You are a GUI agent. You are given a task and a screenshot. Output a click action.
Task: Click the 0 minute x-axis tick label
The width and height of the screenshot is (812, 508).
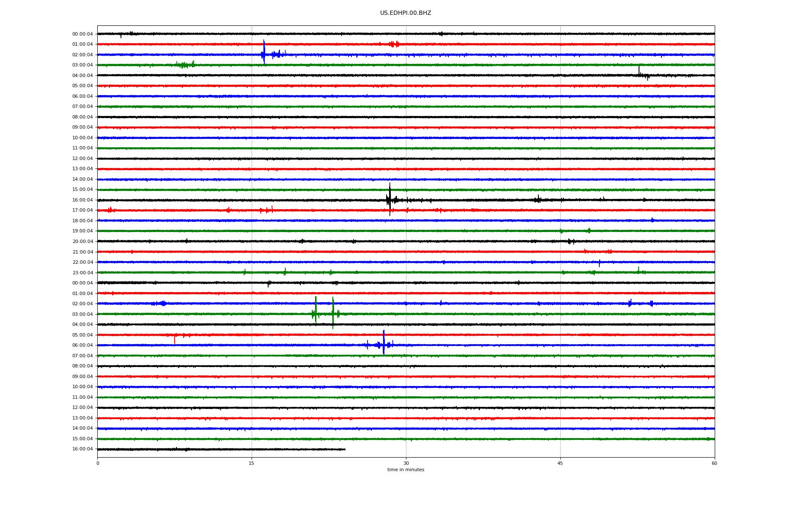(x=98, y=463)
